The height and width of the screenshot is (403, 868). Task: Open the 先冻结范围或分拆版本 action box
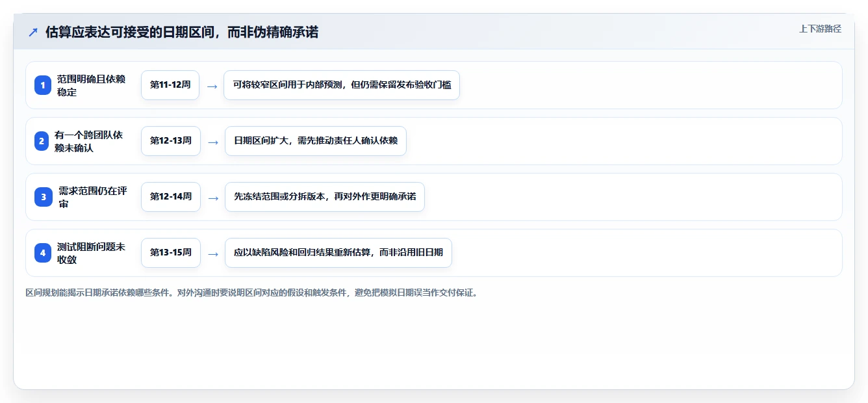325,197
